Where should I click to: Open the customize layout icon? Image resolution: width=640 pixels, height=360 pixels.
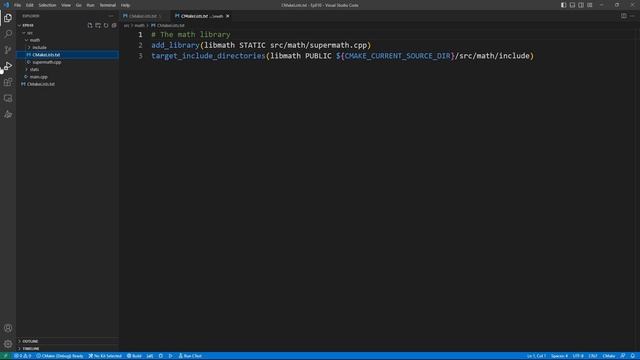590,5
